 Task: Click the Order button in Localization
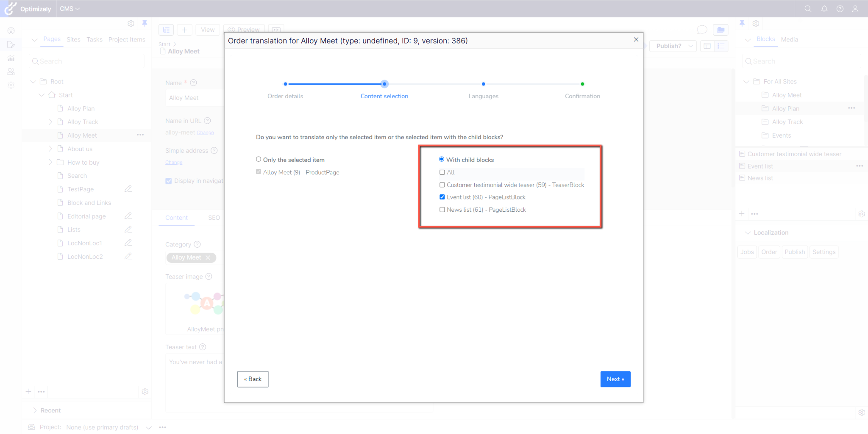click(769, 252)
